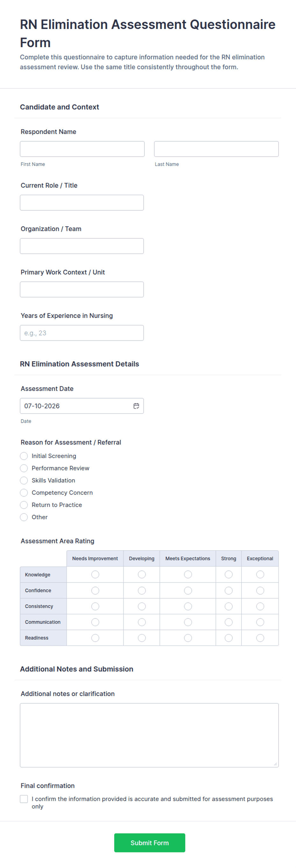Rate Knowledge as Needs Improvement
The image size is (296, 868).
(95, 574)
